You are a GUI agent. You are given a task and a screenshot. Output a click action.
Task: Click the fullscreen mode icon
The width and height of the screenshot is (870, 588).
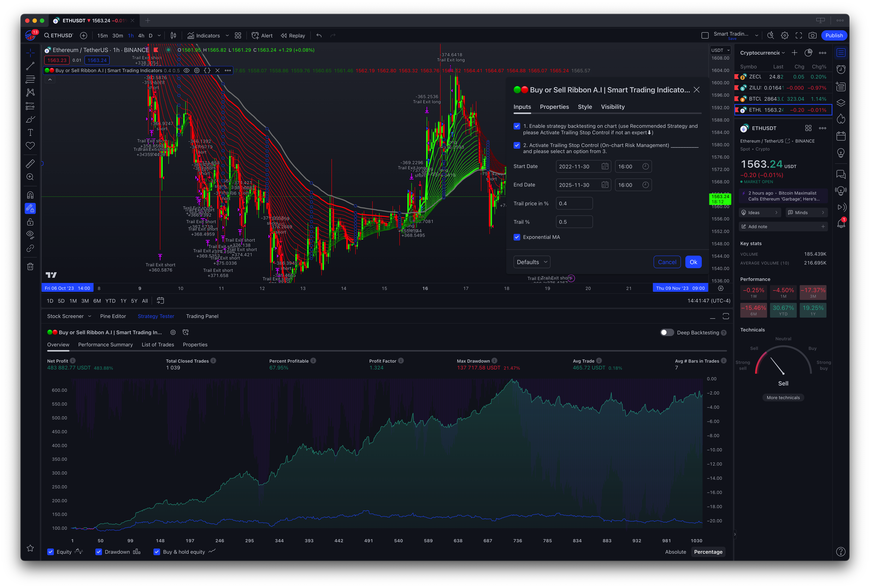point(798,36)
